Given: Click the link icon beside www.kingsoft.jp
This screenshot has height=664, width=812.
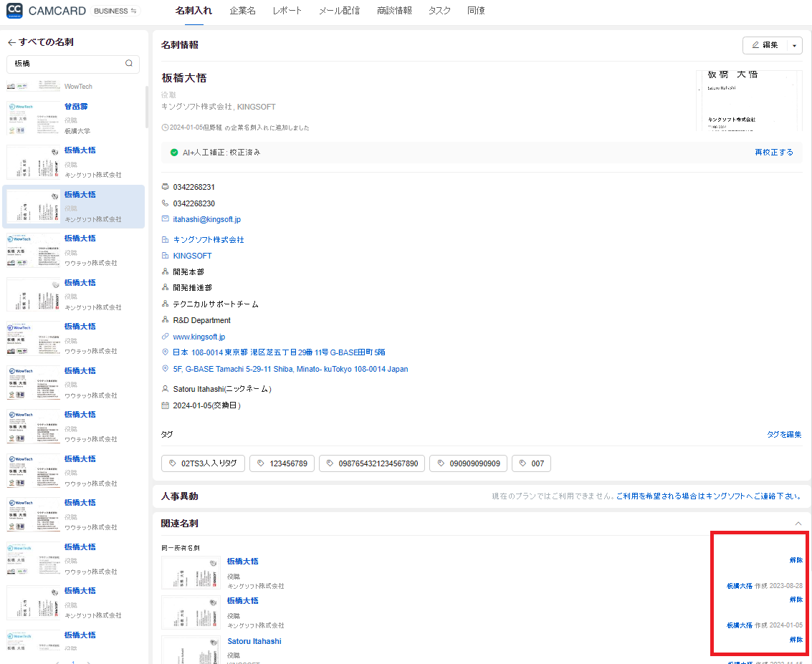Looking at the screenshot, I should click(x=166, y=337).
